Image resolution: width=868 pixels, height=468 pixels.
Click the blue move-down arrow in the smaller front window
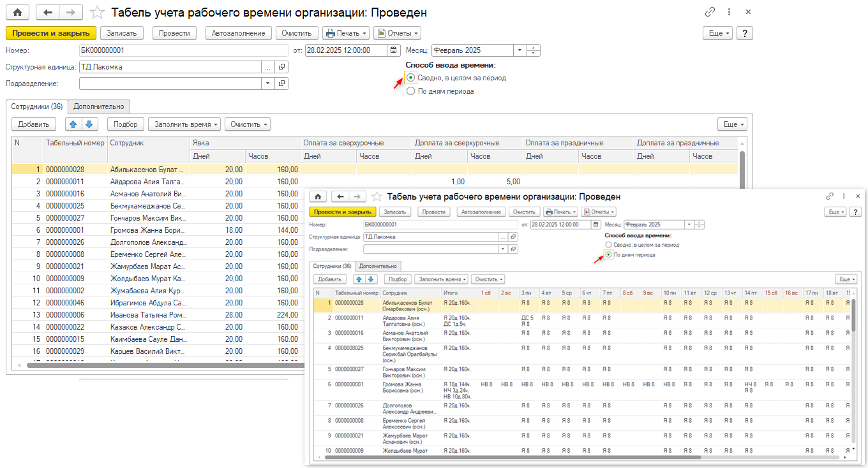(371, 279)
